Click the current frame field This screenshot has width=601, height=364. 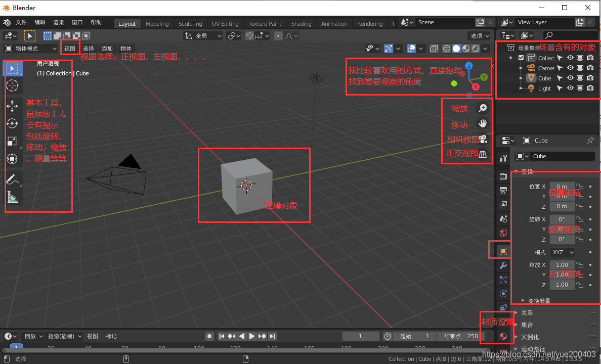coord(360,336)
